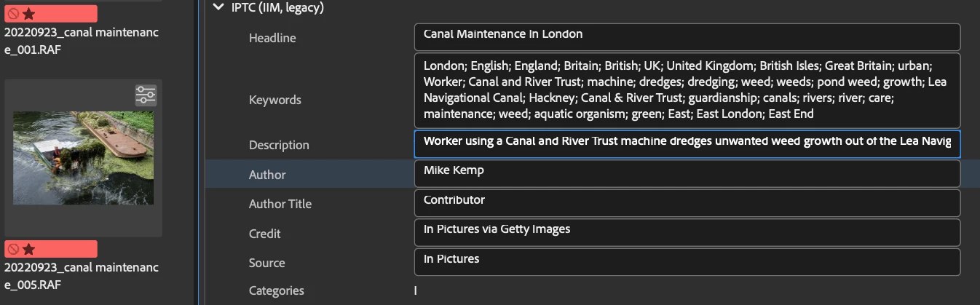Click the reject icon for canal maintenance_001.RAF
Image resolution: width=980 pixels, height=305 pixels.
pos(12,14)
